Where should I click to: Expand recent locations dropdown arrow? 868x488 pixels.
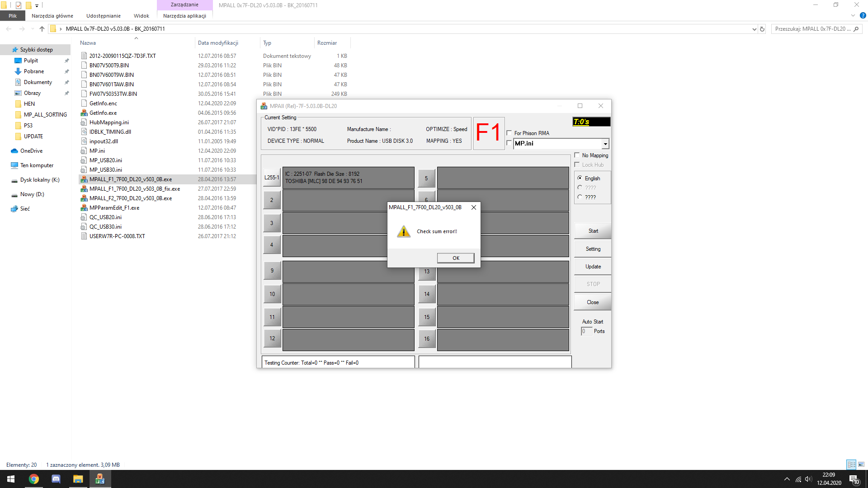[x=33, y=29]
